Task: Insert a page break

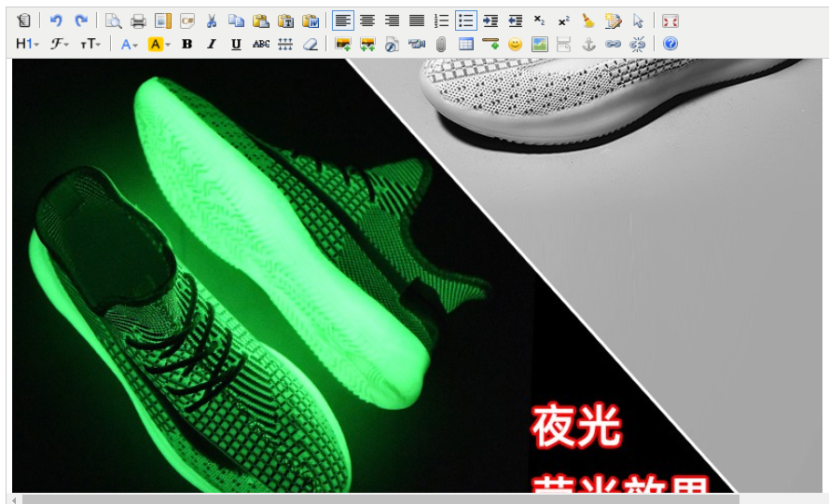Action: (x=563, y=44)
